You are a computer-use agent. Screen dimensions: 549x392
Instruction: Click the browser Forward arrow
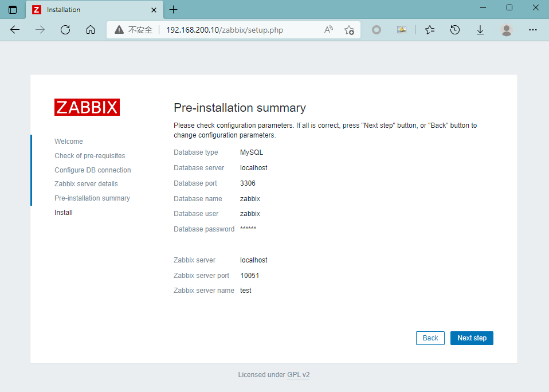point(40,30)
